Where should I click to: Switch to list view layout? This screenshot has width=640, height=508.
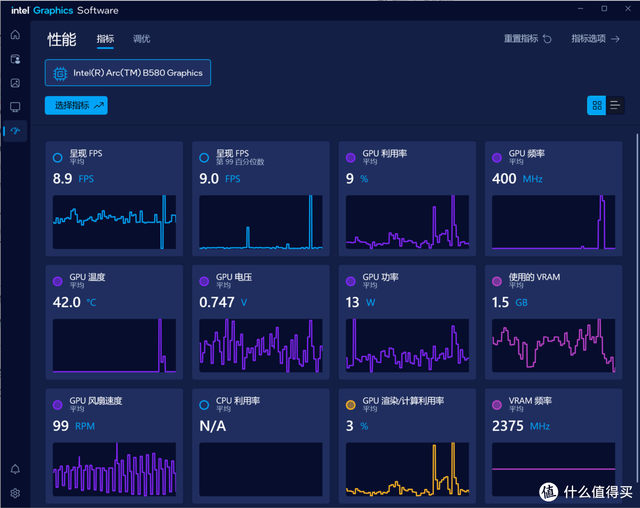[615, 105]
